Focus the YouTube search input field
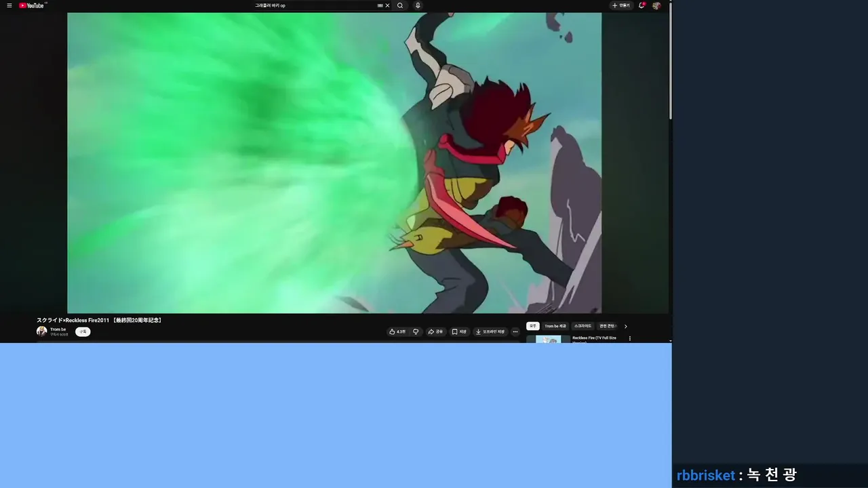The width and height of the screenshot is (868, 488). (315, 5)
